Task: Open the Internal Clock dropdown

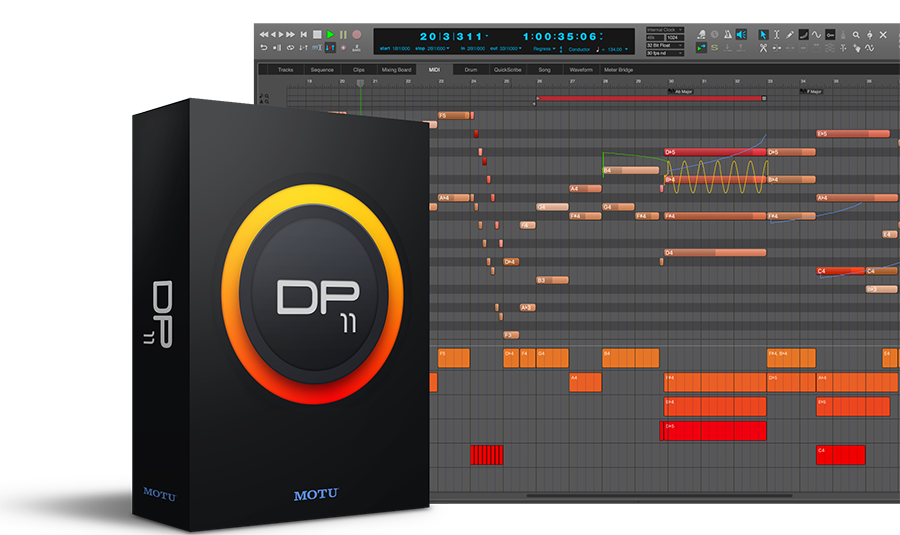Action: pyautogui.click(x=665, y=31)
